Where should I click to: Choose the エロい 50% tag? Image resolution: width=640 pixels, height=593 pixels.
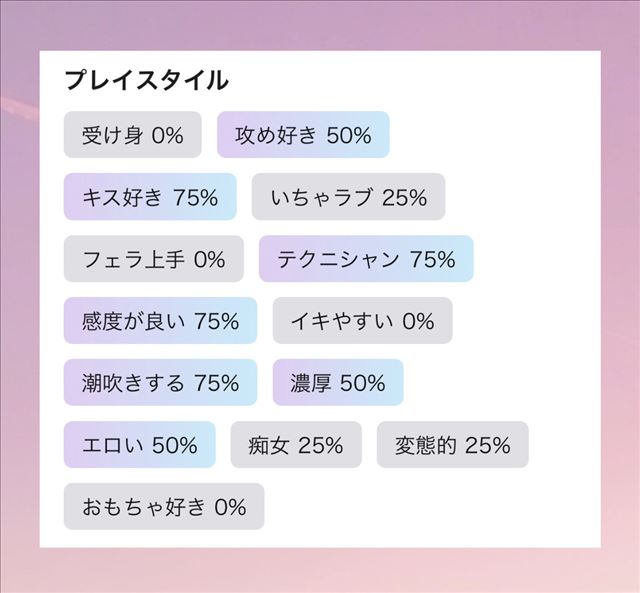(x=140, y=444)
